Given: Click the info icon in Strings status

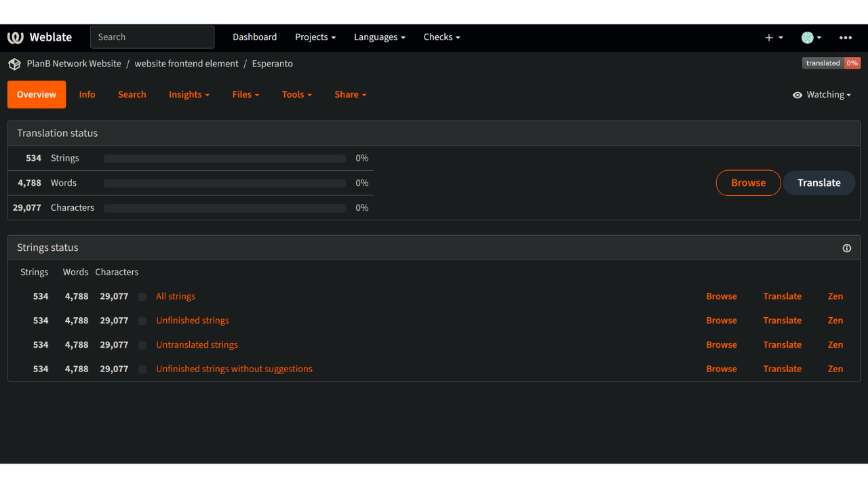Looking at the screenshot, I should click(x=846, y=248).
